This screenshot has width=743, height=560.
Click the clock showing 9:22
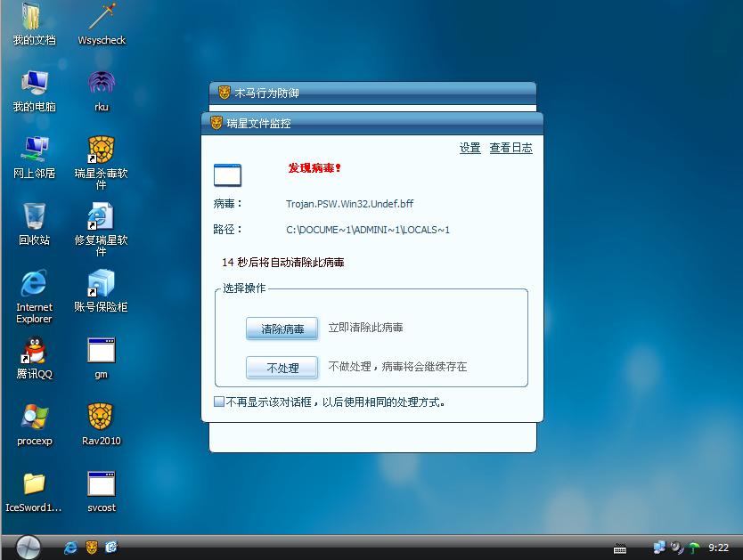point(718,548)
